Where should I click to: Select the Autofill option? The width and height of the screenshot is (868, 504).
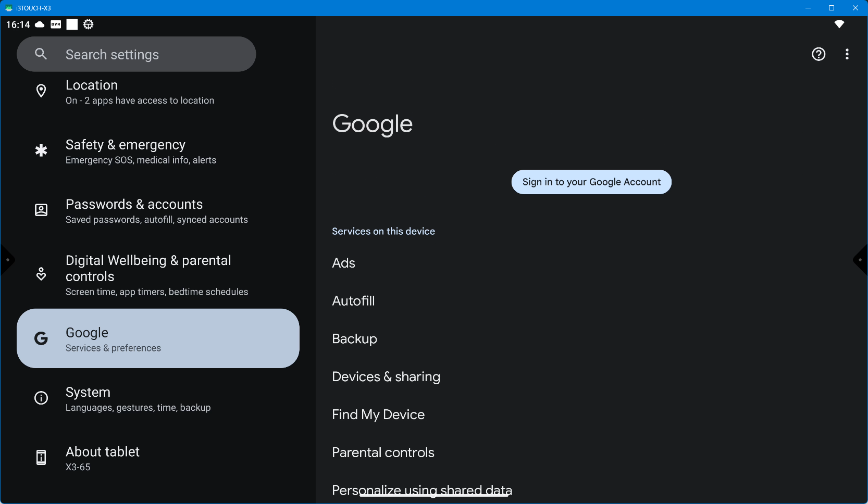353,301
